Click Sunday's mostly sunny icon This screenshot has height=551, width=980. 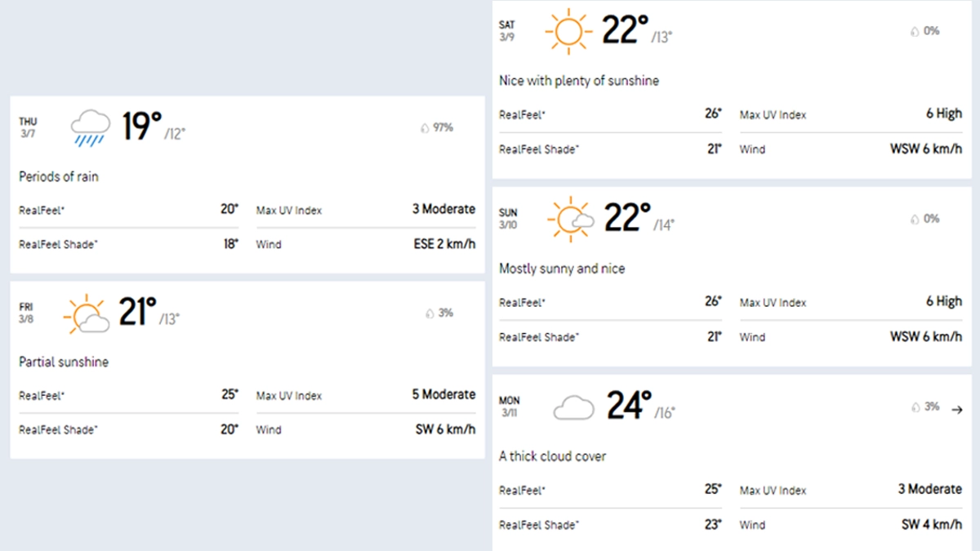pyautogui.click(x=569, y=219)
